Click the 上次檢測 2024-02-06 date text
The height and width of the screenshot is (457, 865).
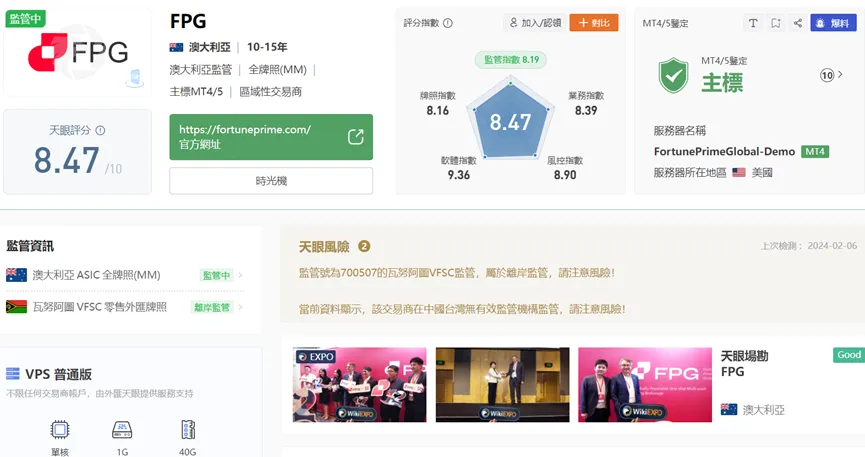pos(809,246)
